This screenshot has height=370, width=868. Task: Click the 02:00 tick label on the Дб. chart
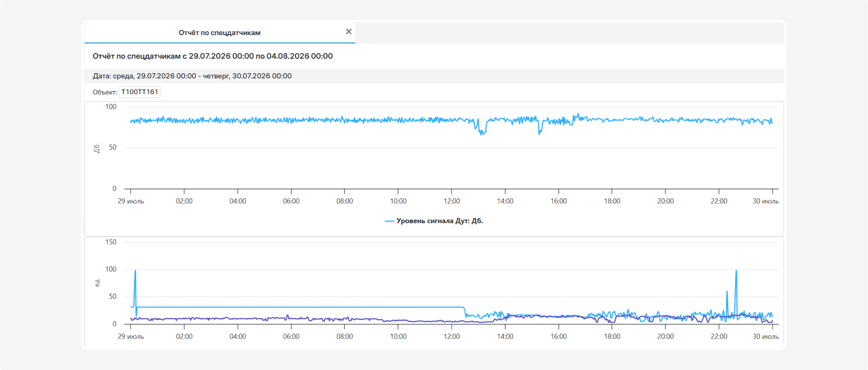(x=184, y=201)
